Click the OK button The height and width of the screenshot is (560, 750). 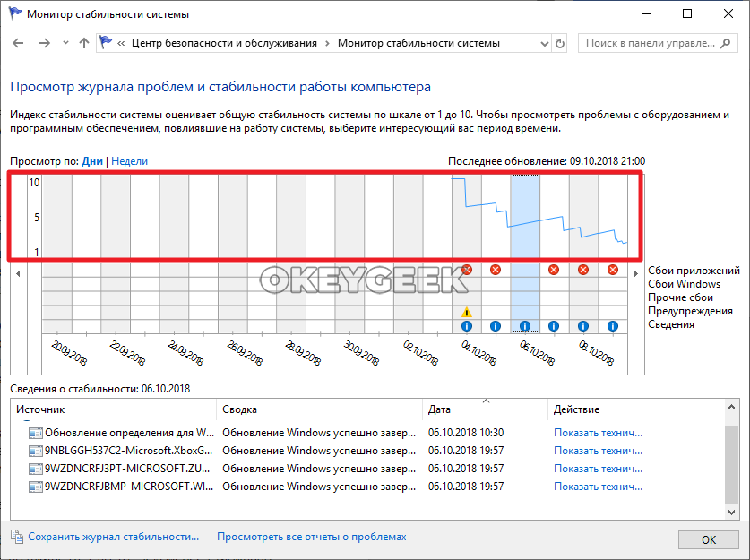(x=708, y=539)
